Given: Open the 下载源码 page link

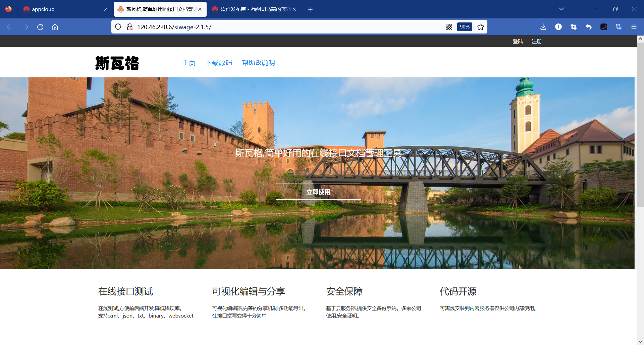Looking at the screenshot, I should point(219,63).
